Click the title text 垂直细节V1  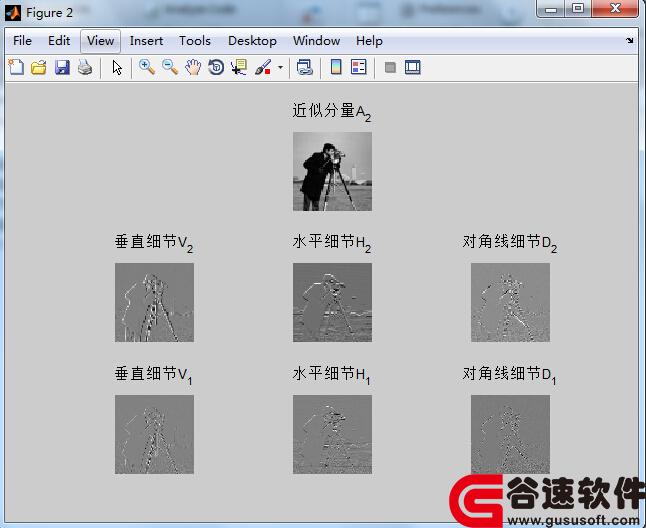tap(153, 375)
